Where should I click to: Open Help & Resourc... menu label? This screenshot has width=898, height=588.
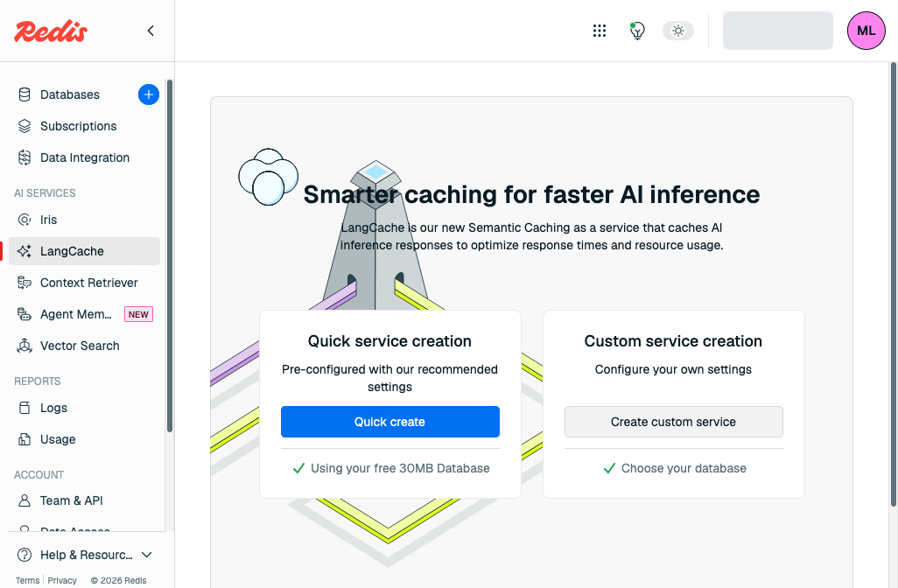[x=86, y=555]
